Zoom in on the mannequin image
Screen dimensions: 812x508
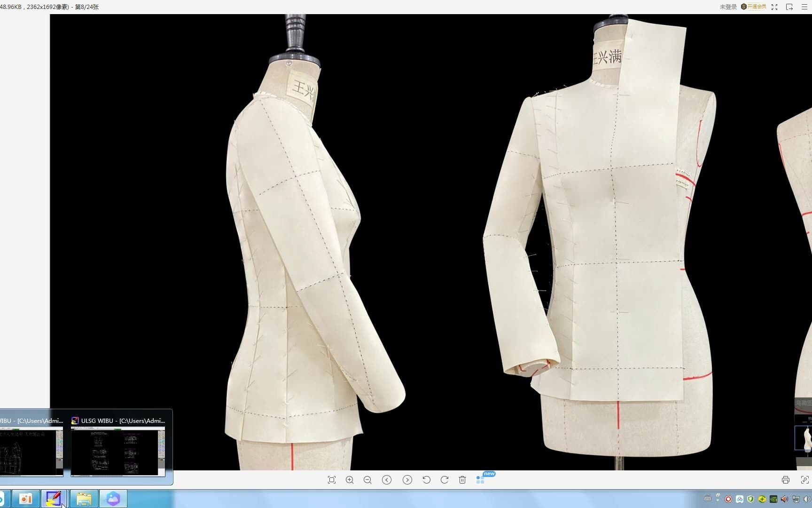[x=350, y=480]
